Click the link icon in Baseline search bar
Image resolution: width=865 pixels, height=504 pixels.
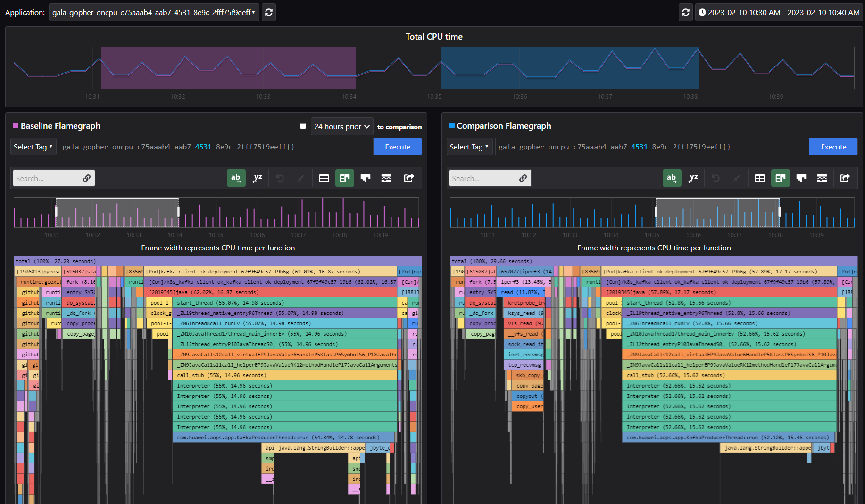[87, 178]
